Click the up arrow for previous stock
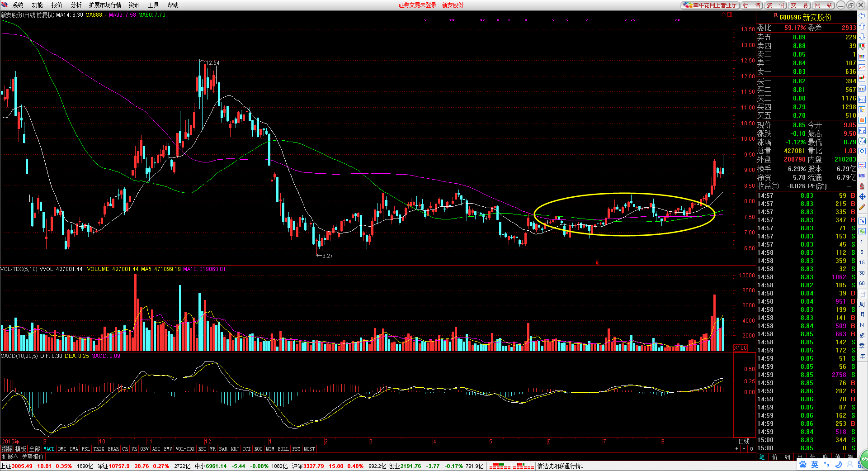Viewport: 868px width, 471px height. tap(862, 26)
